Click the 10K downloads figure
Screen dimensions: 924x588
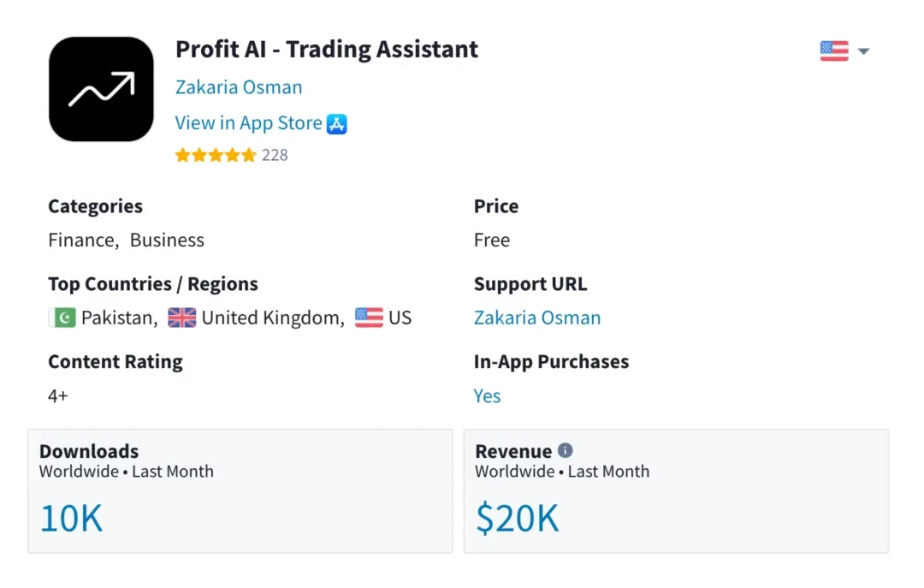pos(71,519)
